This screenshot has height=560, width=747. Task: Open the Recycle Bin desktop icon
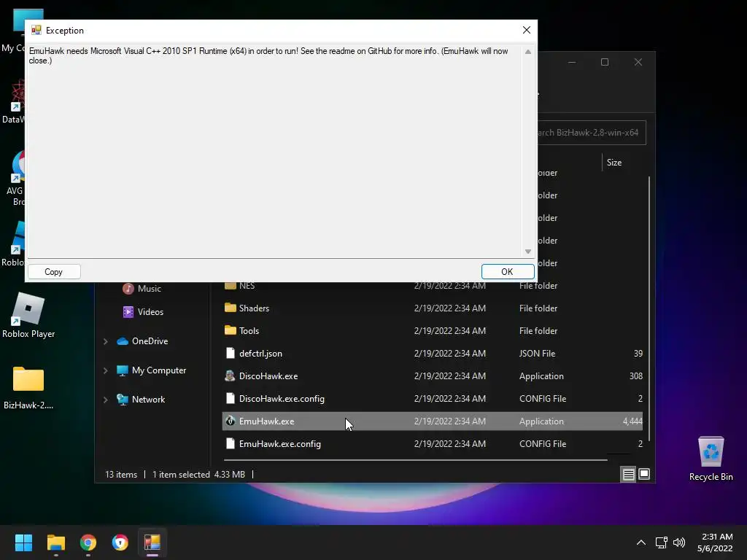[711, 459]
